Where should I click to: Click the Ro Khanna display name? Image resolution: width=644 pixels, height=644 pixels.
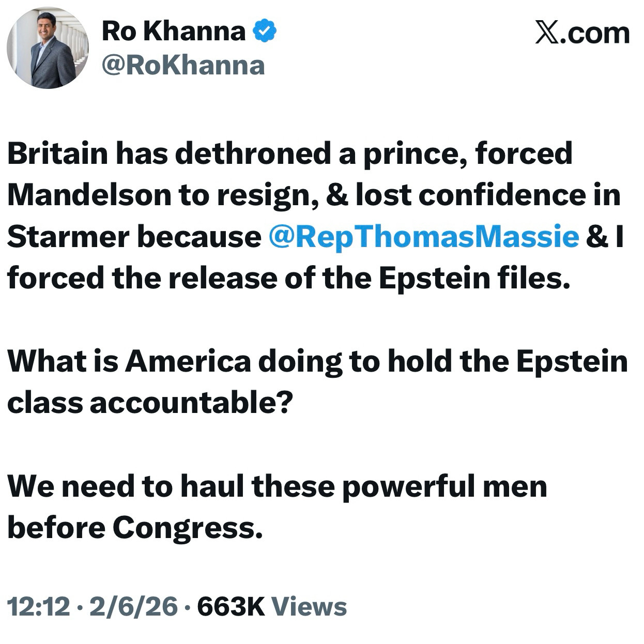[174, 31]
